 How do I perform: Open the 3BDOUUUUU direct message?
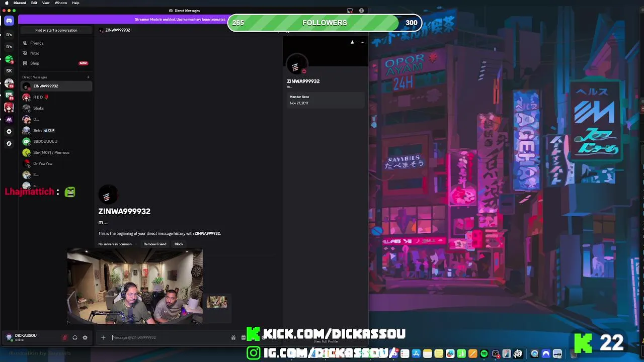pyautogui.click(x=55, y=141)
